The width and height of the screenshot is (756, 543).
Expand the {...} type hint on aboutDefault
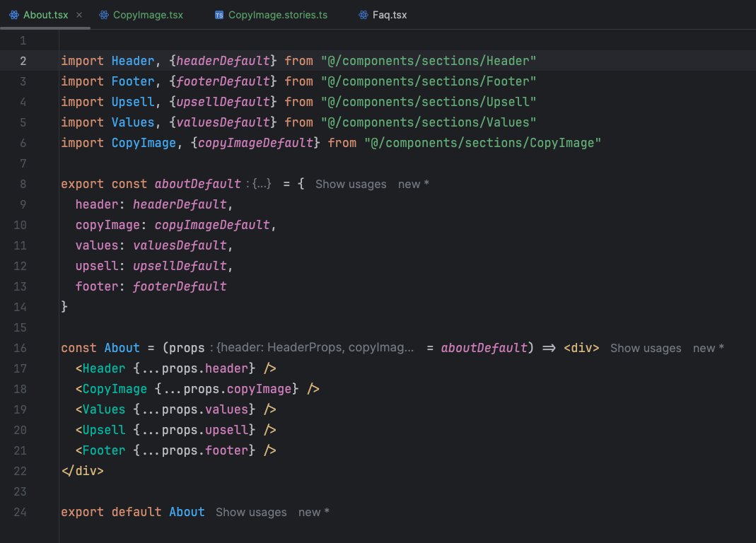pyautogui.click(x=262, y=184)
